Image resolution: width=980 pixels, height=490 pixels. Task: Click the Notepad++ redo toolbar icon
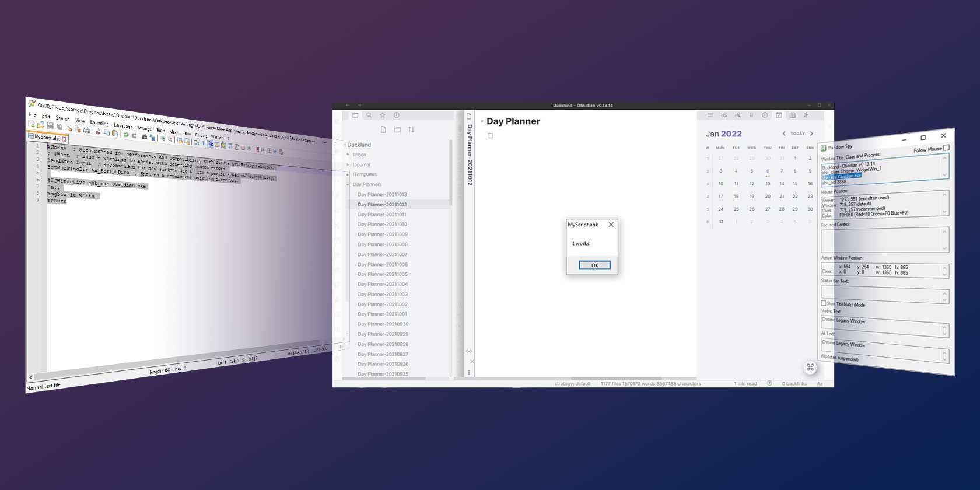[134, 135]
